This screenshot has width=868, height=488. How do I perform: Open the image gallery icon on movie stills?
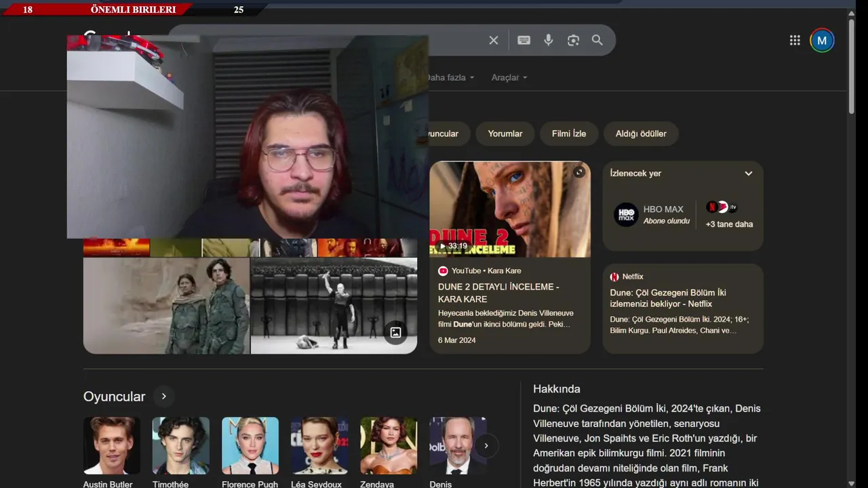point(395,332)
